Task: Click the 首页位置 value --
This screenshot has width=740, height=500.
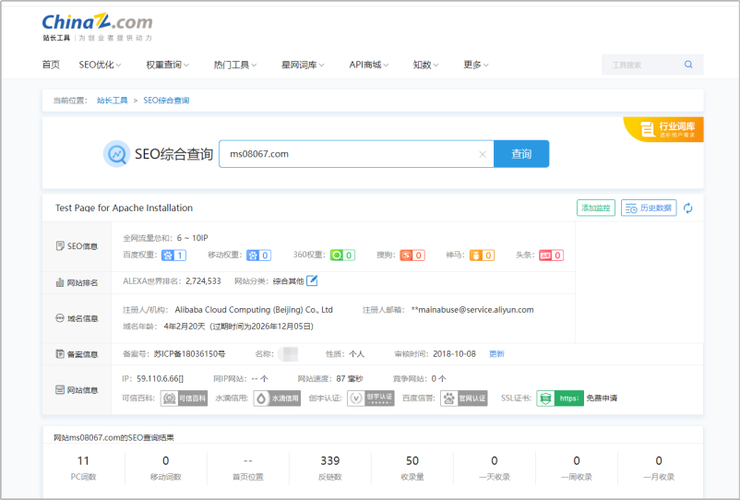Action: pyautogui.click(x=248, y=461)
